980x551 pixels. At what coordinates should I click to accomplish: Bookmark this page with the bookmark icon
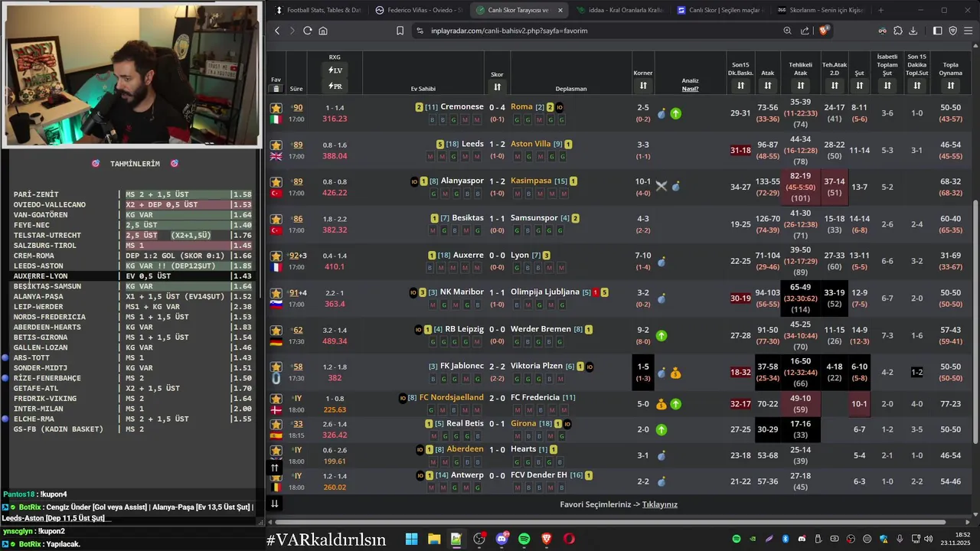[400, 31]
